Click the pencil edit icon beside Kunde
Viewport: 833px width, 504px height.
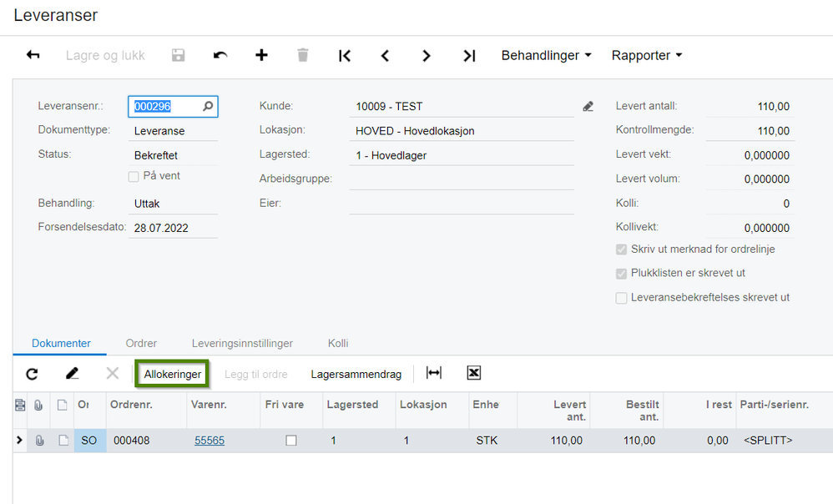(588, 107)
